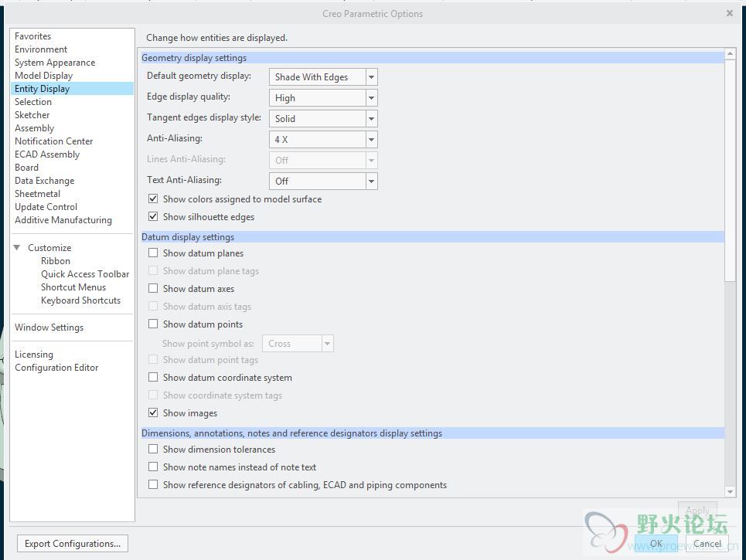Select Update Control category

click(x=46, y=207)
